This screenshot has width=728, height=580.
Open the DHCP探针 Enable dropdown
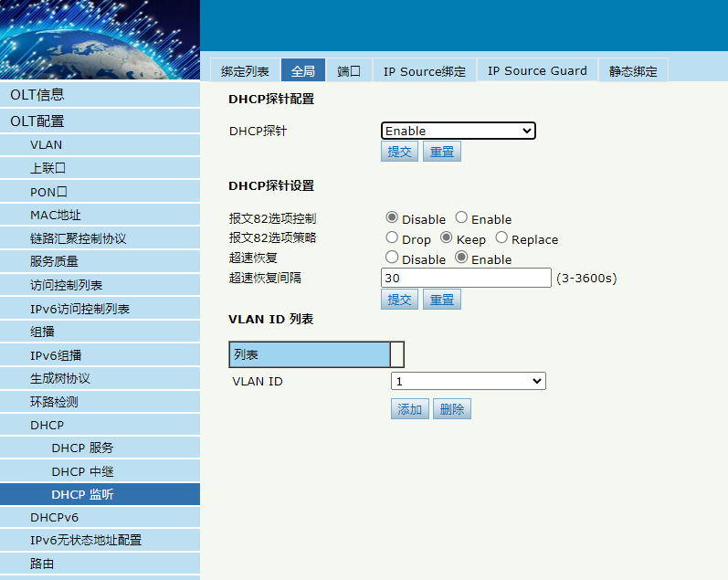pyautogui.click(x=459, y=131)
